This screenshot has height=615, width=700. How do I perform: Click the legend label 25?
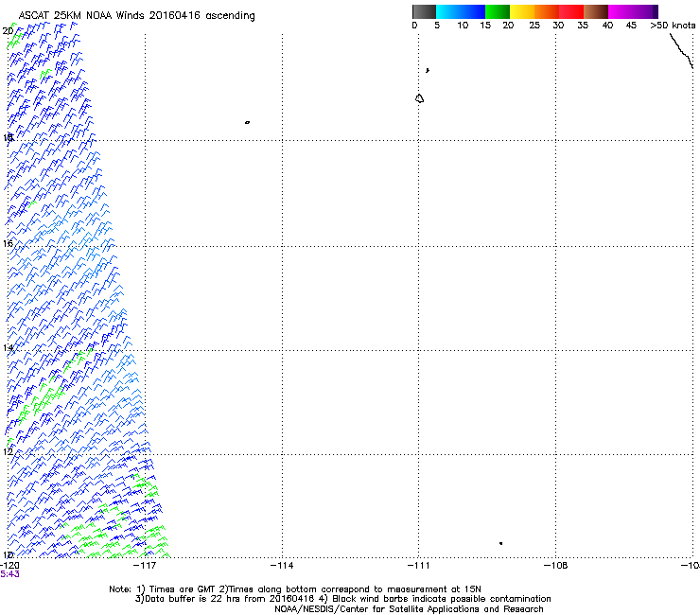(x=534, y=26)
